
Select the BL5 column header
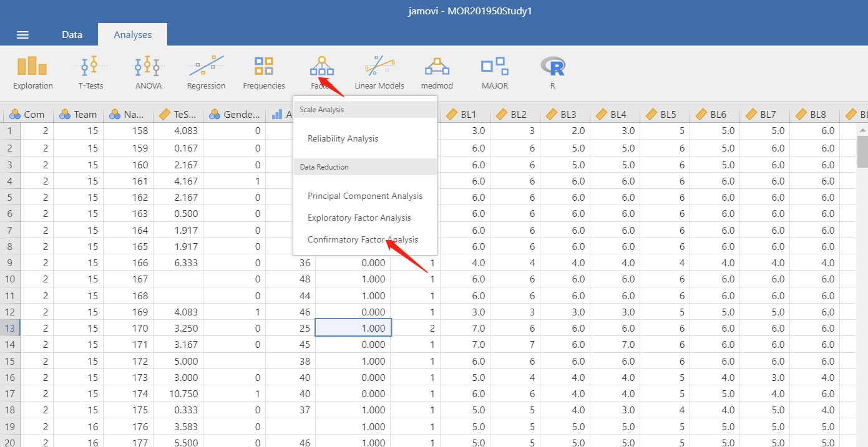pyautogui.click(x=665, y=114)
